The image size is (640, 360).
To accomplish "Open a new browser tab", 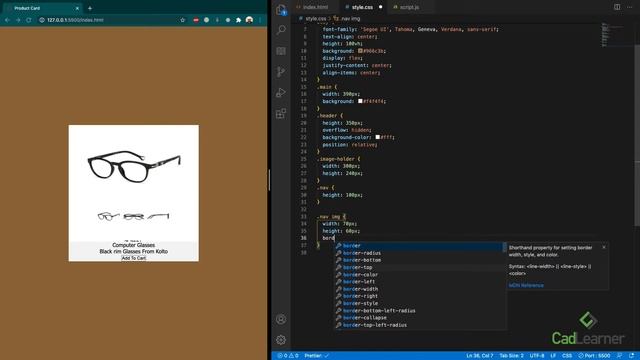I will pyautogui.click(x=90, y=8).
